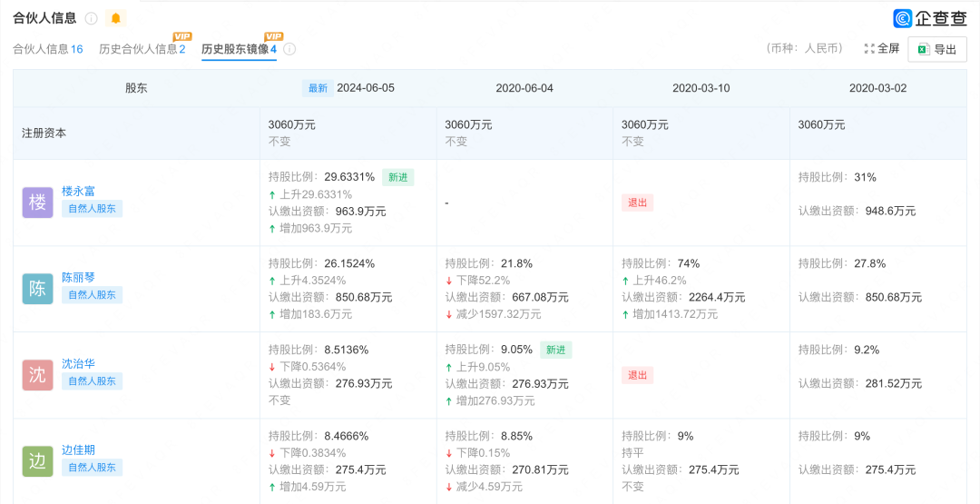Click the green 边 avatar icon

[x=37, y=461]
